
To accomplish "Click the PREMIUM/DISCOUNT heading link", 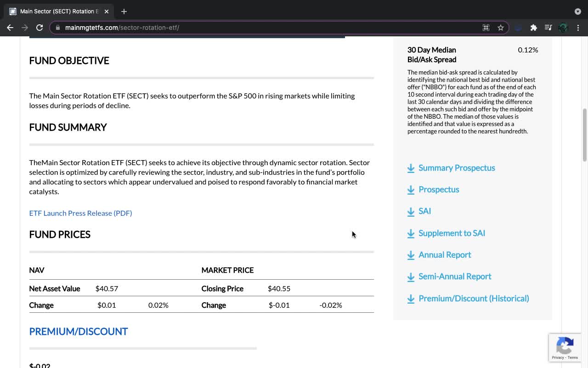I will [x=79, y=332].
